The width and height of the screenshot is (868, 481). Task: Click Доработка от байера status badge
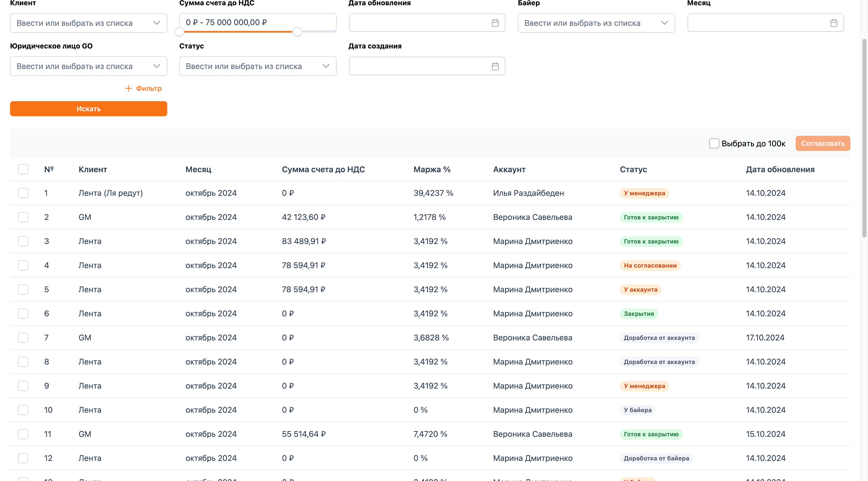pyautogui.click(x=656, y=458)
